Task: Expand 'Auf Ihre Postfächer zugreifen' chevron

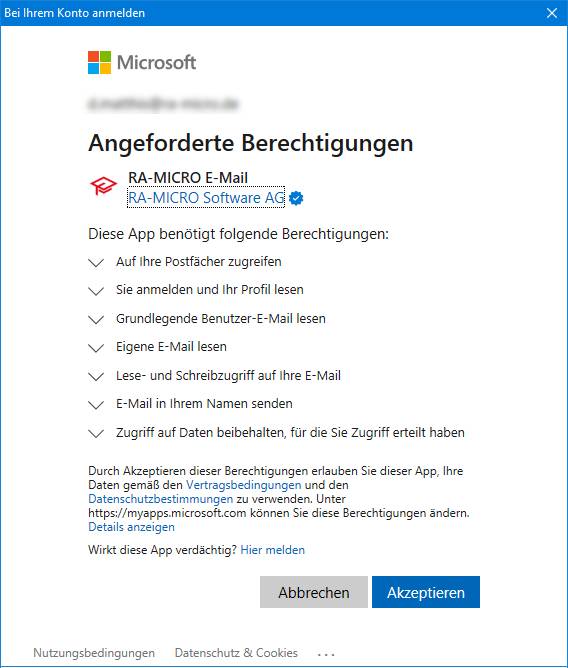Action: [x=96, y=262]
